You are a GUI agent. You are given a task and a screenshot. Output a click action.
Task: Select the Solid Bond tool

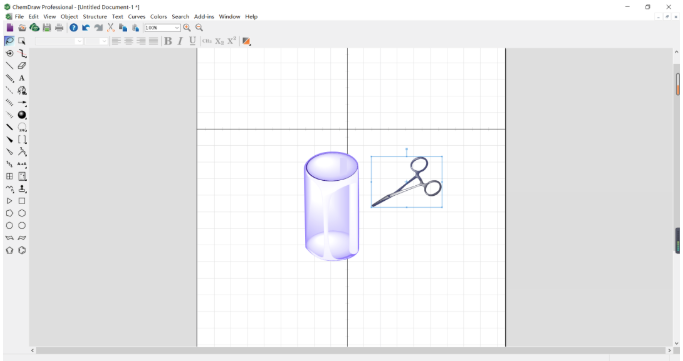pos(9,66)
